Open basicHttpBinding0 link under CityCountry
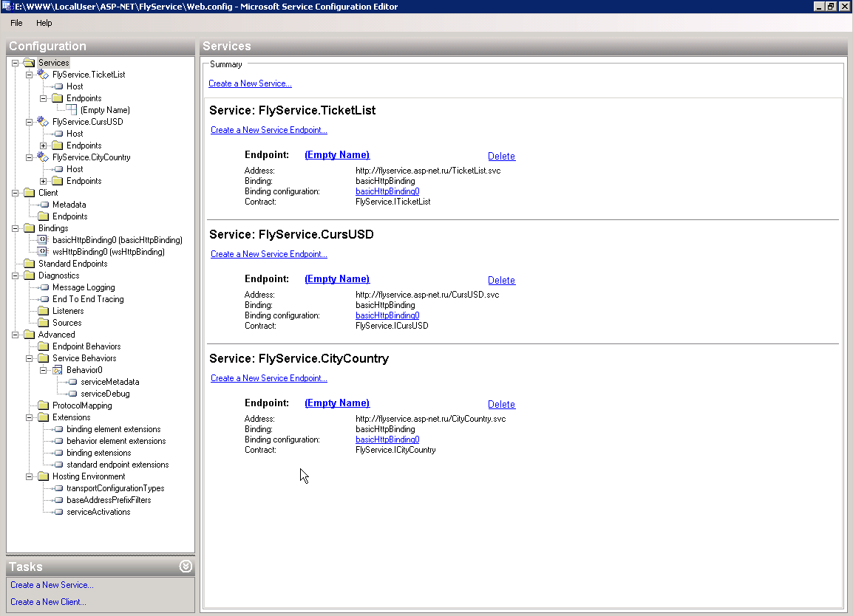853x616 pixels. (x=387, y=439)
